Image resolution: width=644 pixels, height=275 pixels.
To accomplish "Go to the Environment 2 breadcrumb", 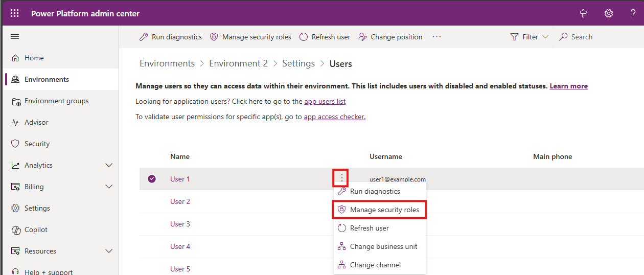I will (x=238, y=63).
